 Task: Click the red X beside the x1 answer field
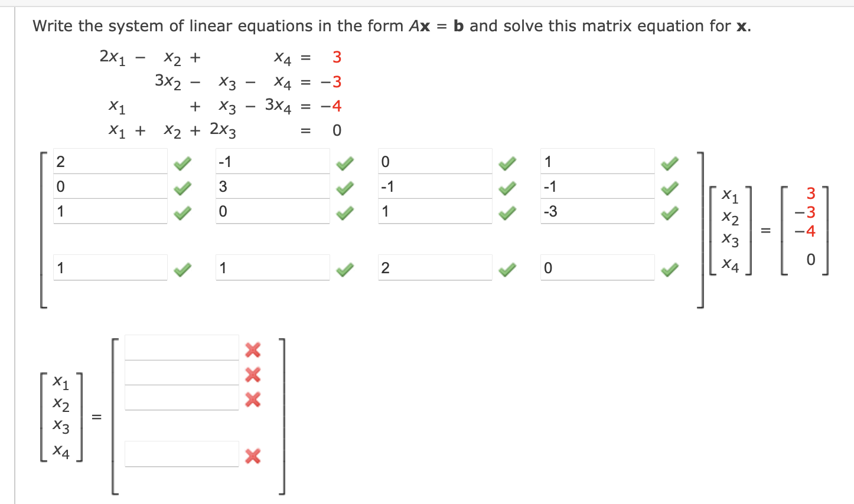click(x=253, y=350)
